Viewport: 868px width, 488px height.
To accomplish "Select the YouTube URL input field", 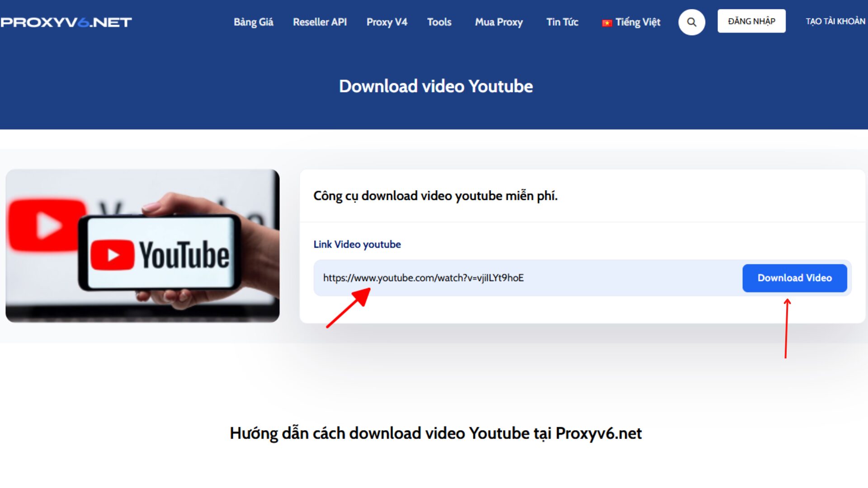I will pos(527,278).
